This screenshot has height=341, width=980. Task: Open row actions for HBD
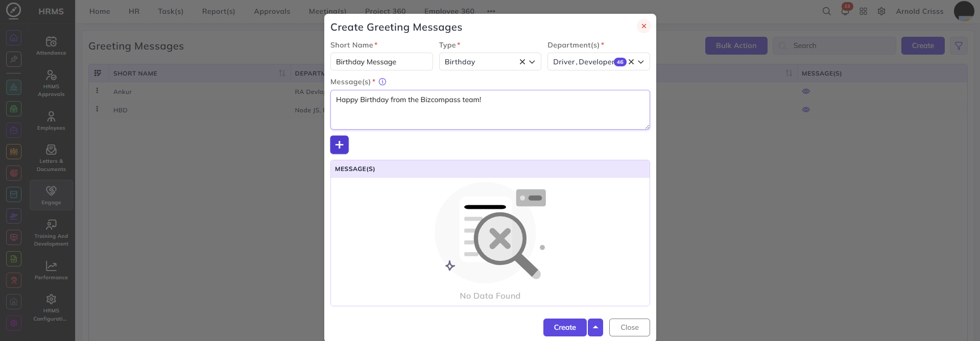coord(97,109)
